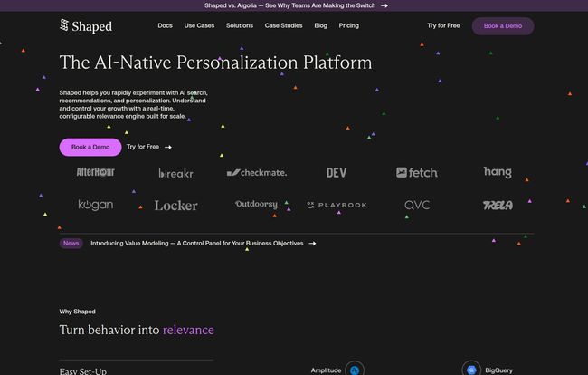The height and width of the screenshot is (375, 588).
Task: Click the arrow icon in the top banner
Action: (x=384, y=5)
